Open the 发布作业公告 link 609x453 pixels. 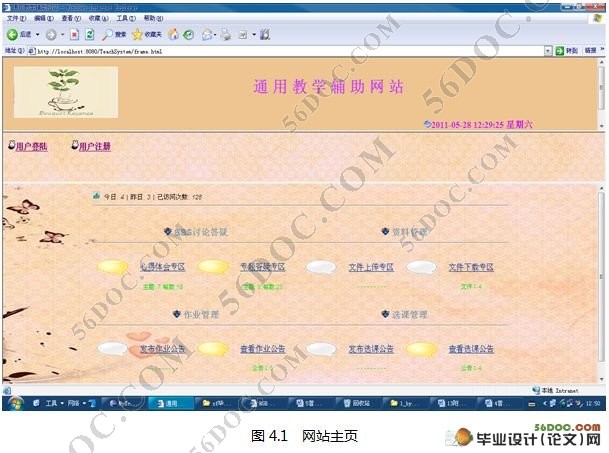[x=163, y=349]
